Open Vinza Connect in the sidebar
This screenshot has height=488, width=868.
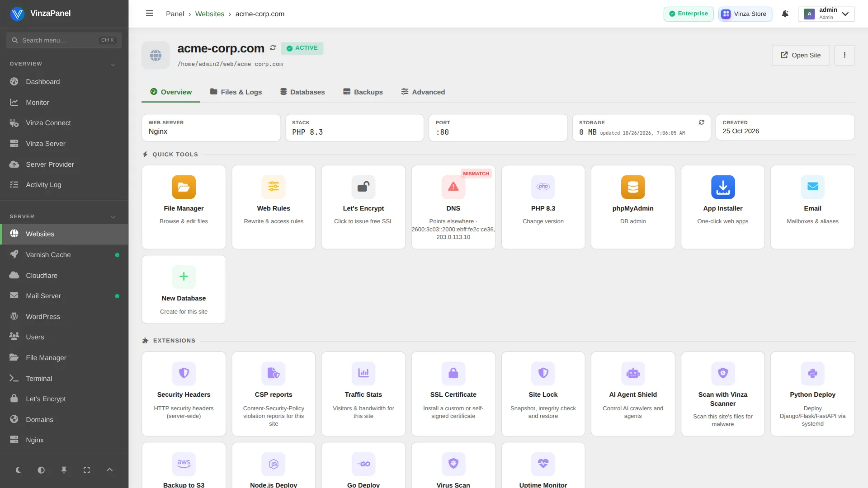(64, 123)
